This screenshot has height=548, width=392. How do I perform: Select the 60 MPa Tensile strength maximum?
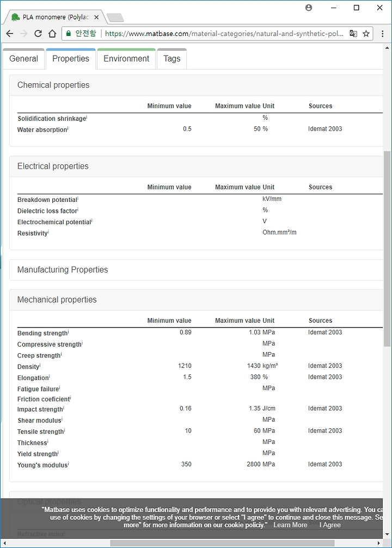[x=265, y=431]
